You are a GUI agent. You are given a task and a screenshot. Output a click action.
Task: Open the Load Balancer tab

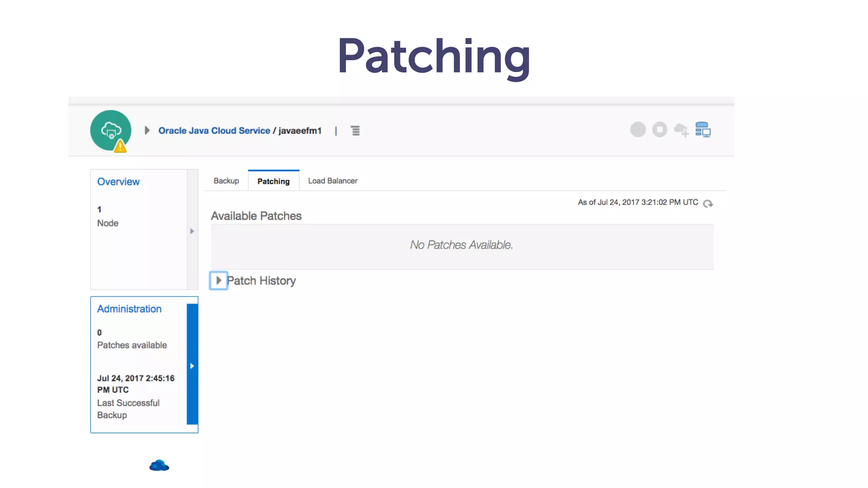333,181
